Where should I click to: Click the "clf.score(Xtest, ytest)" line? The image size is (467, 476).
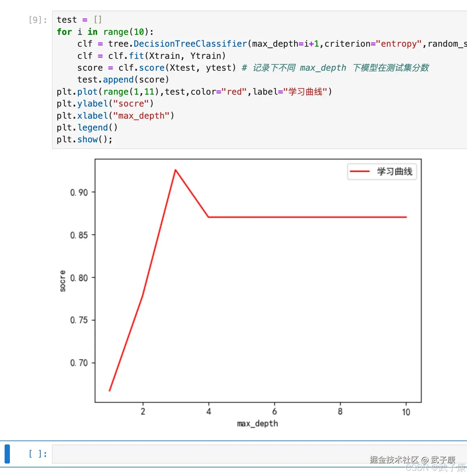click(253, 68)
